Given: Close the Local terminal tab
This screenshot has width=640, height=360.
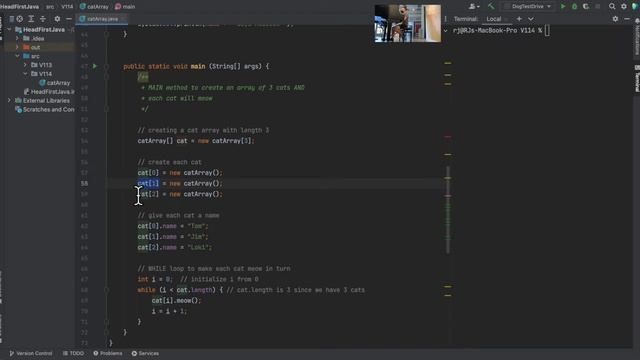Looking at the screenshot, I should (x=506, y=19).
